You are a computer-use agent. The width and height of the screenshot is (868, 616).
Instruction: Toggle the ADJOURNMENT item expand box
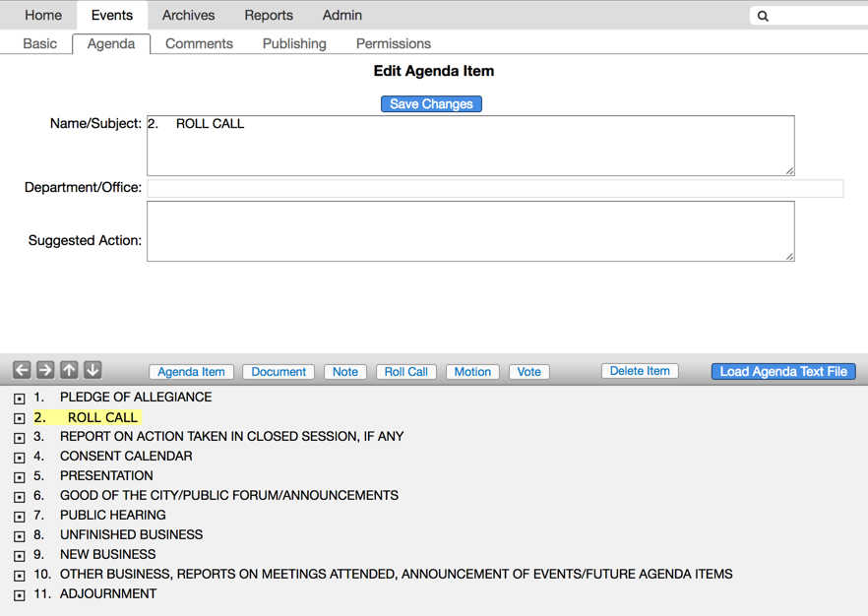[20, 595]
